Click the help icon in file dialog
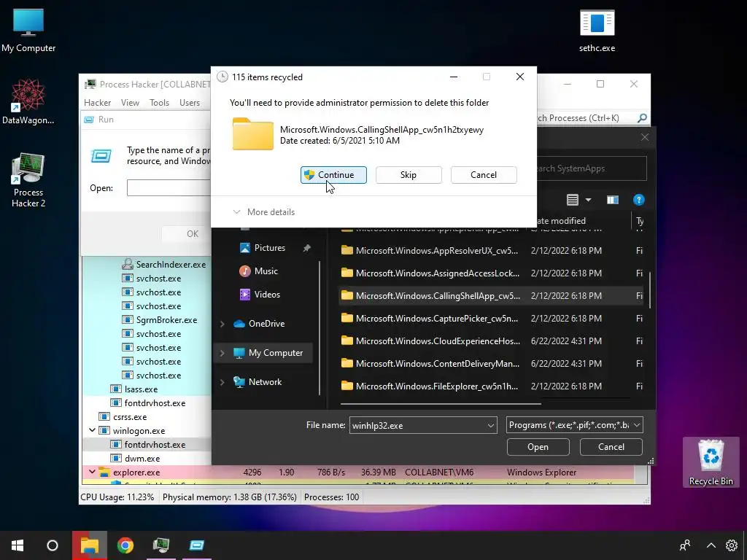Viewport: 747px width, 560px height. 639,200
